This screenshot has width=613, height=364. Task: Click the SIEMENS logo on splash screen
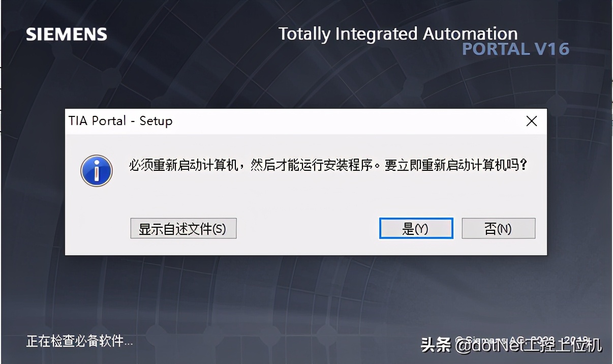[x=67, y=35]
